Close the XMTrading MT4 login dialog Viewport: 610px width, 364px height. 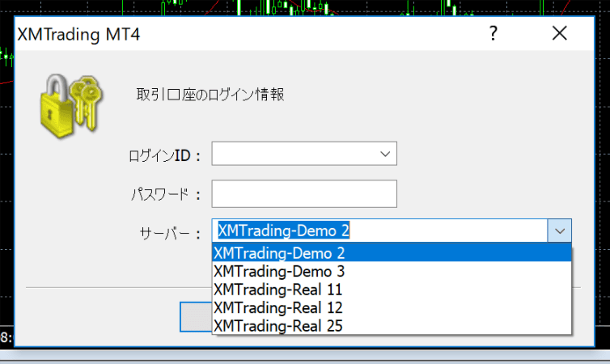tap(559, 33)
